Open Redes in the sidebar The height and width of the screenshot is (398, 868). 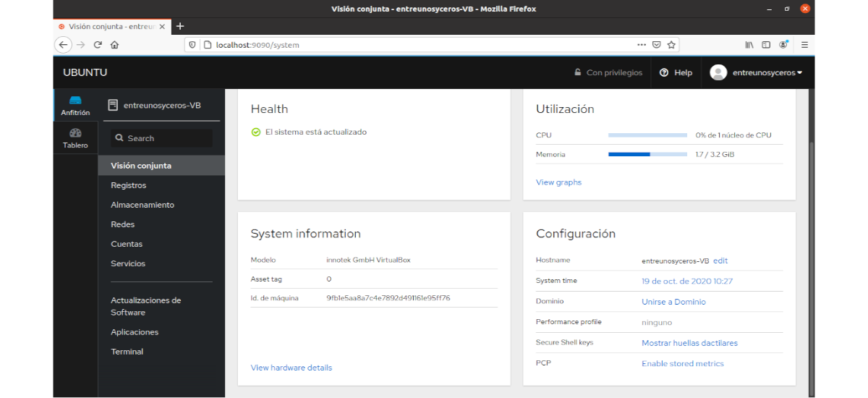coord(161,224)
